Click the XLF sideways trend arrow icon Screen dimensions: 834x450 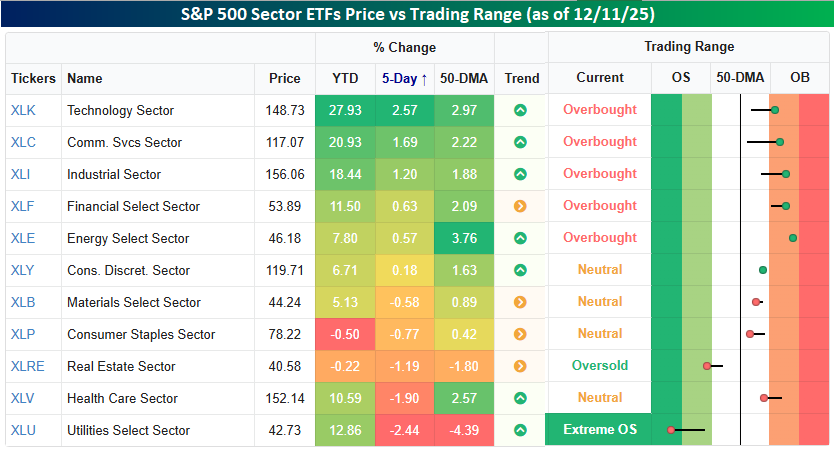click(520, 206)
